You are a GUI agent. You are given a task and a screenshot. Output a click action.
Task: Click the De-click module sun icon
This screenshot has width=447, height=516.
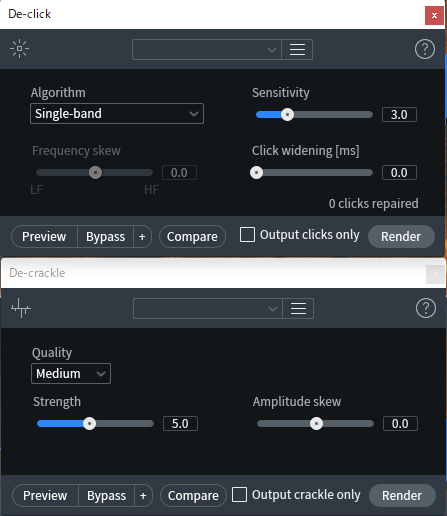pos(19,49)
